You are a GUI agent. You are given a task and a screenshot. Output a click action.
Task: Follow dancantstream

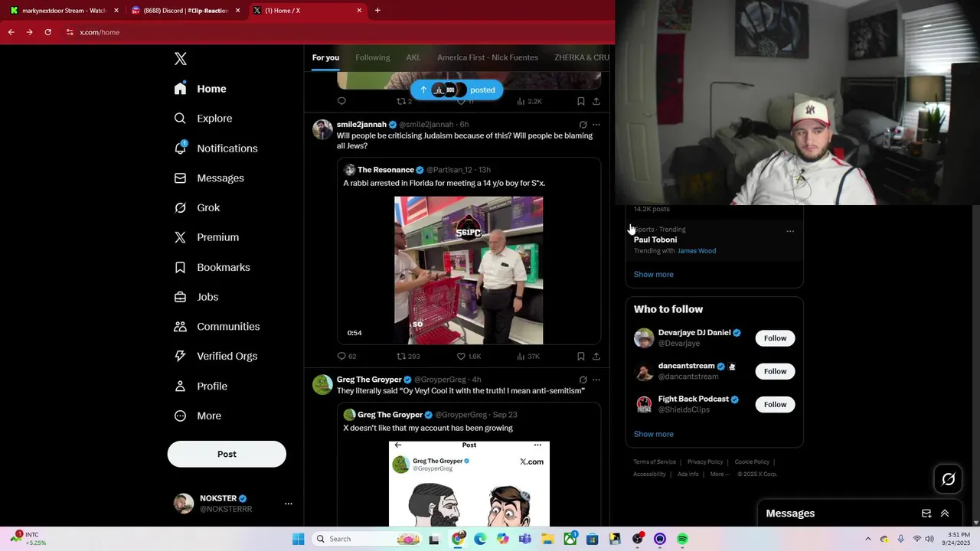[775, 371]
